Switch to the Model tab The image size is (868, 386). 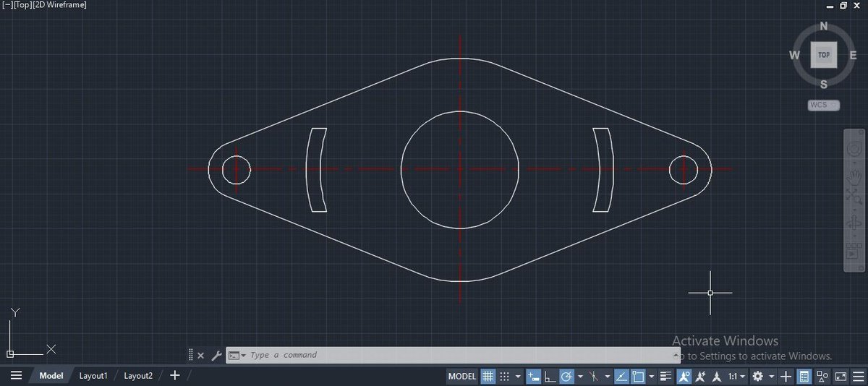51,376
